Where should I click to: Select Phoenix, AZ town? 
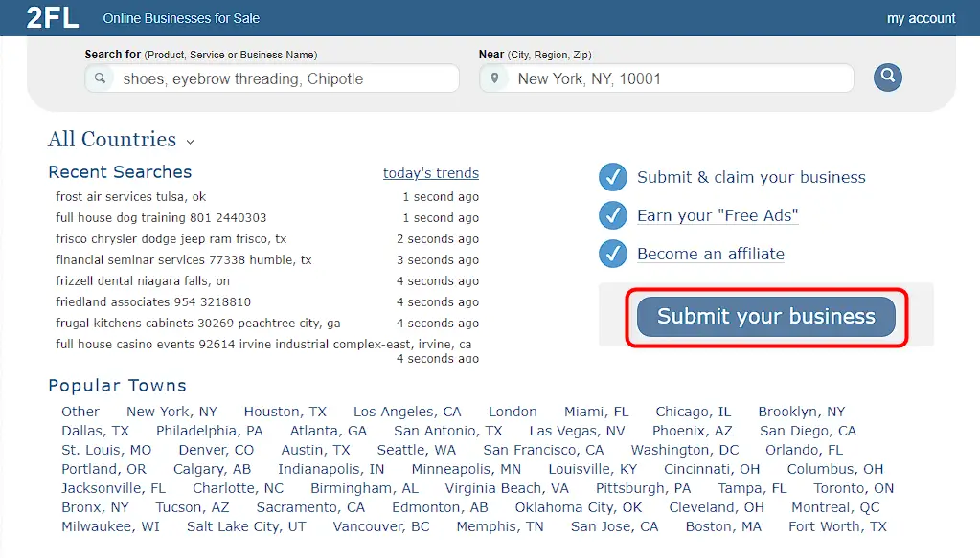[x=692, y=431]
